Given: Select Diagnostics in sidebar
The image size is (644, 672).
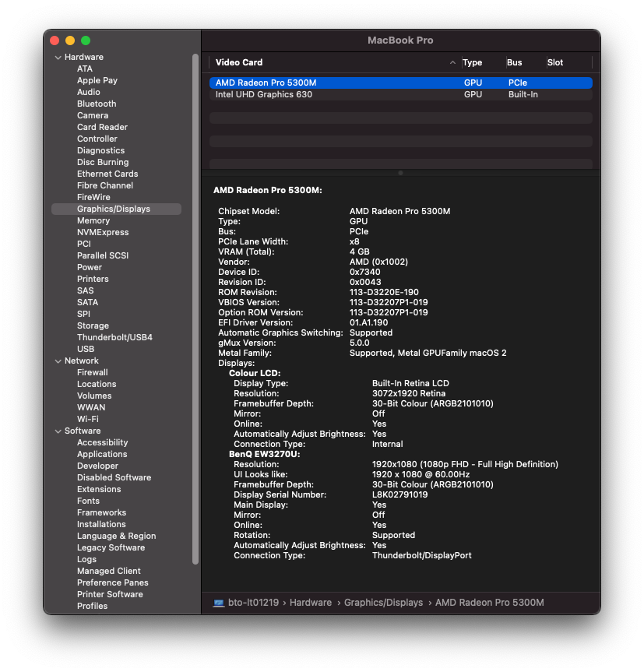Looking at the screenshot, I should (x=100, y=150).
